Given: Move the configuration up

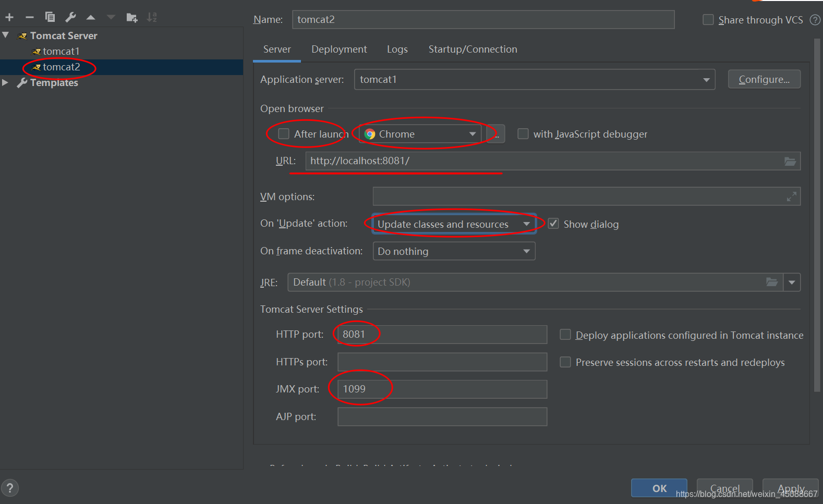Looking at the screenshot, I should 91,17.
